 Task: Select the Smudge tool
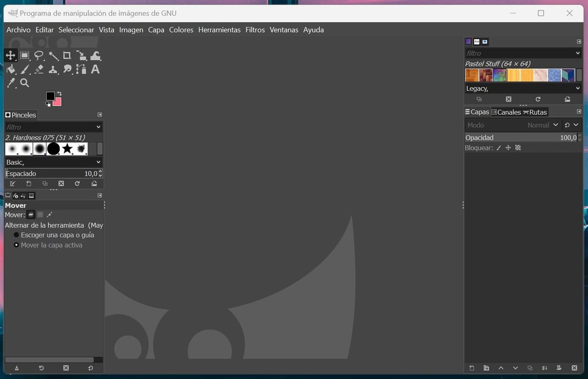[x=67, y=69]
